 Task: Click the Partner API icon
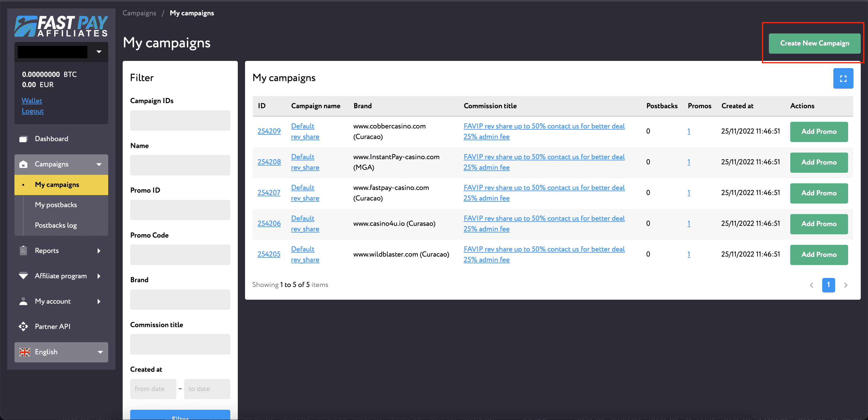coord(23,326)
